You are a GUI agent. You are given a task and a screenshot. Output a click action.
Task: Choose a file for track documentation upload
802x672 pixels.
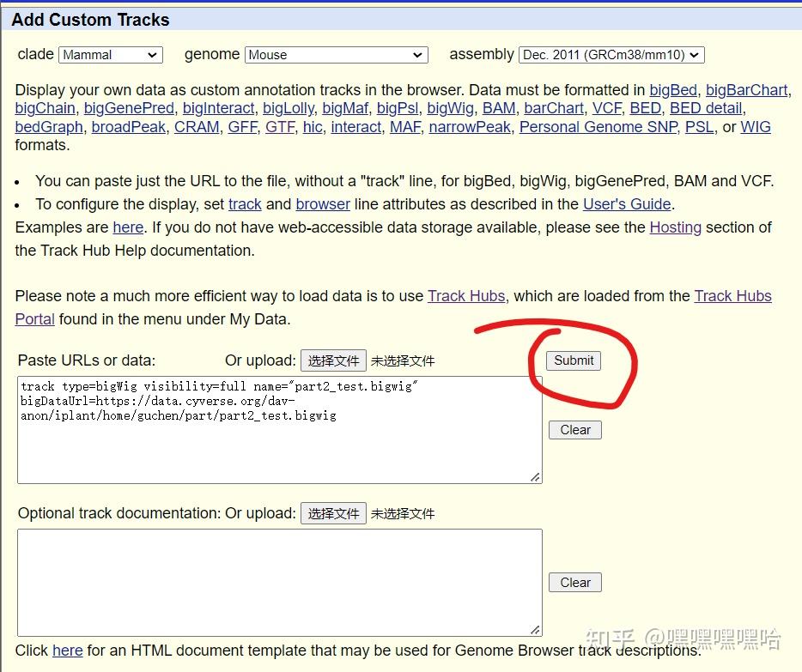click(x=333, y=513)
